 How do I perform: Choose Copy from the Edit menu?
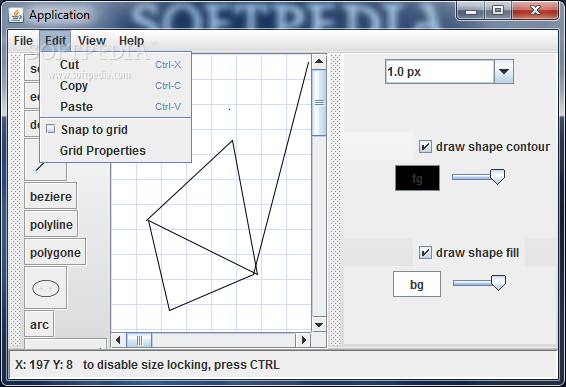(x=116, y=86)
